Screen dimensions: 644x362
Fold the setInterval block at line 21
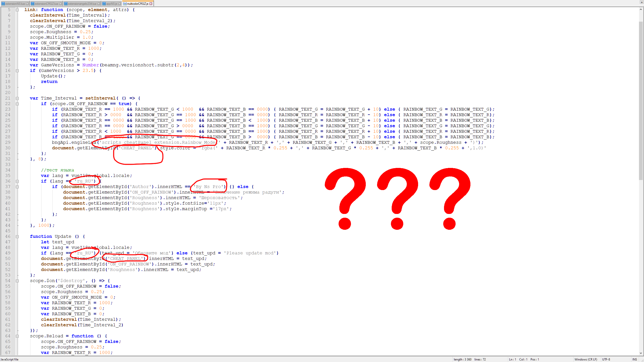pos(17,98)
